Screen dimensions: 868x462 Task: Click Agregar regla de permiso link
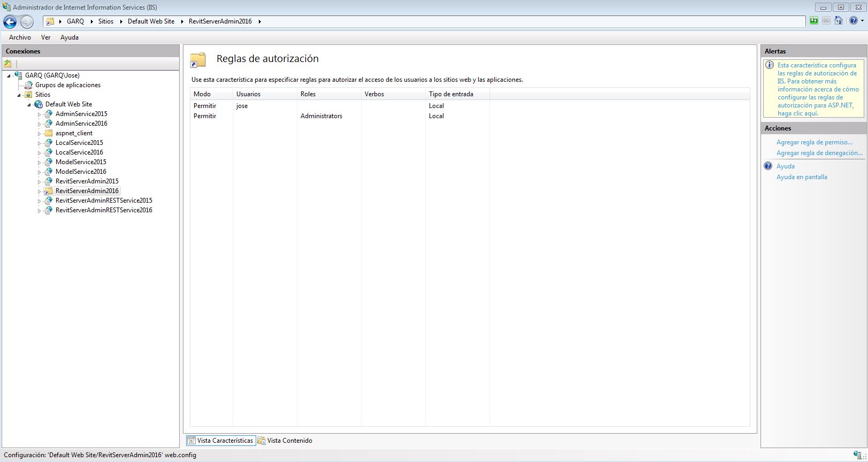814,142
